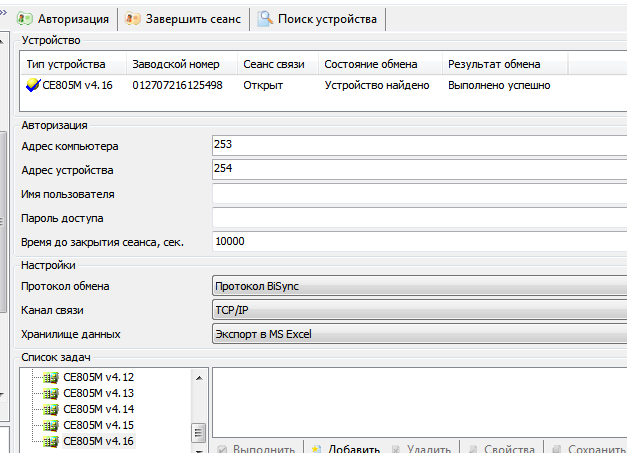Focus the Адрес компьютера input field

click(419, 146)
